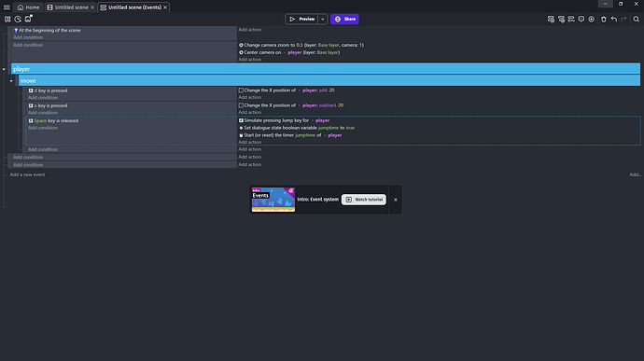Screen dimensions: 644x361
Task: Click the image icon with notification dot
Action: [28, 19]
